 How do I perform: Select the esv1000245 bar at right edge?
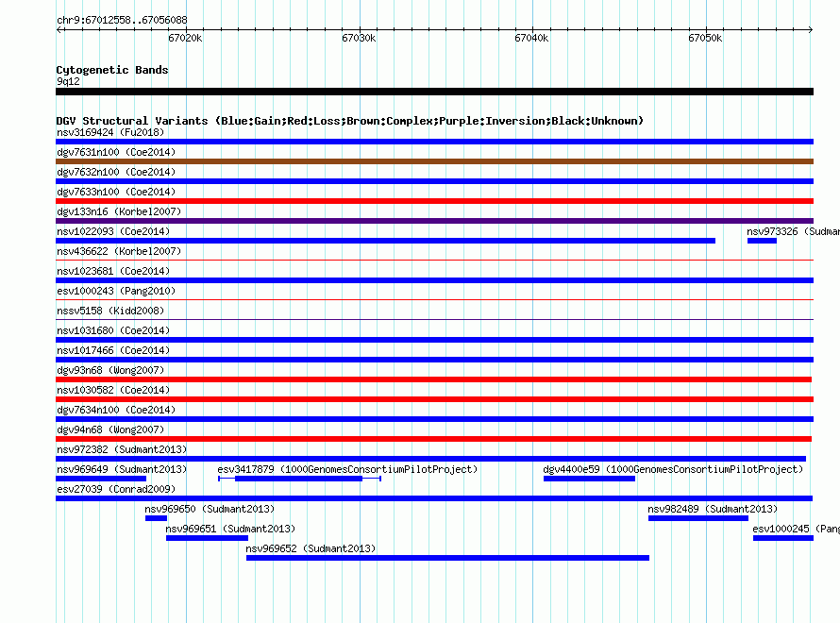tap(783, 538)
